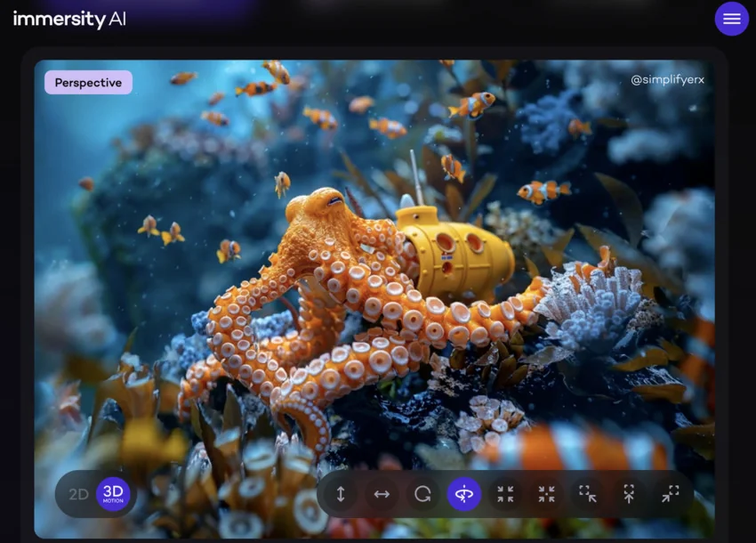Open the @simplifyerx creator link
The image size is (756, 543).
coord(666,79)
